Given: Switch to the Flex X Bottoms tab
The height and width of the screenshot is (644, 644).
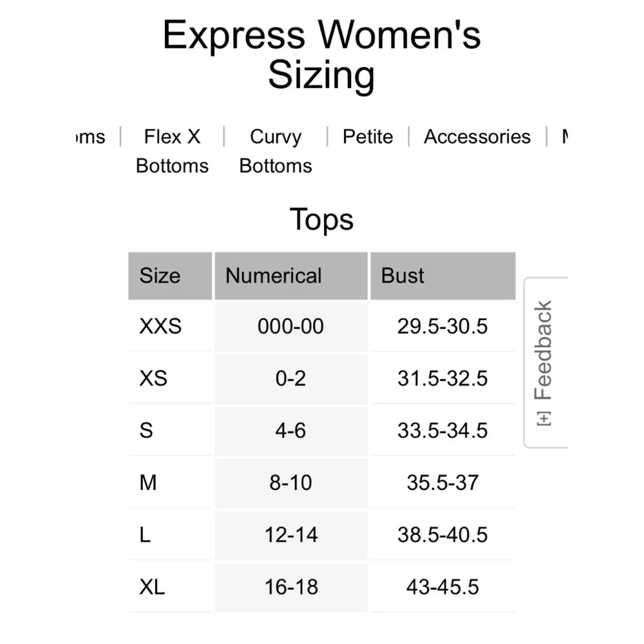Looking at the screenshot, I should (172, 151).
